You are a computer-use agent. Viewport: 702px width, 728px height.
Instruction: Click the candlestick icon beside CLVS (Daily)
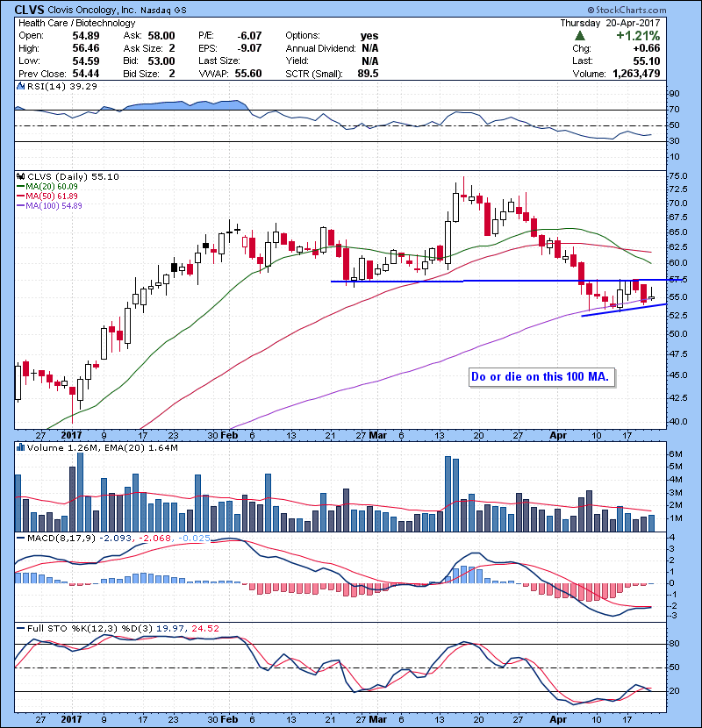(20, 176)
